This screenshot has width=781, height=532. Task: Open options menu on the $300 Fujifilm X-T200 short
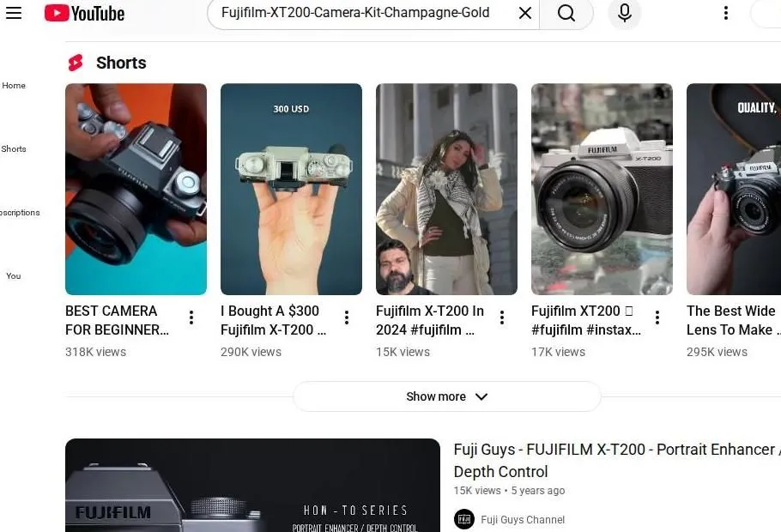(x=346, y=317)
